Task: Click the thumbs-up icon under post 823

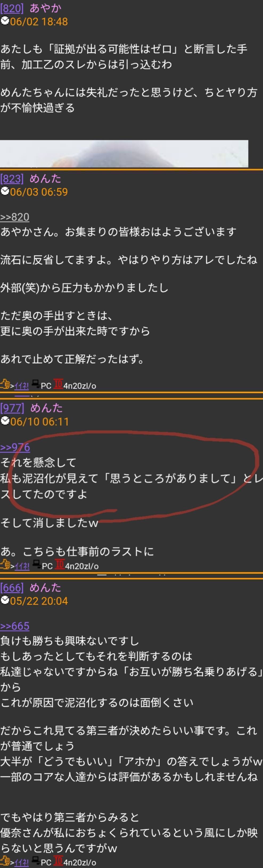Action: click(x=5, y=384)
